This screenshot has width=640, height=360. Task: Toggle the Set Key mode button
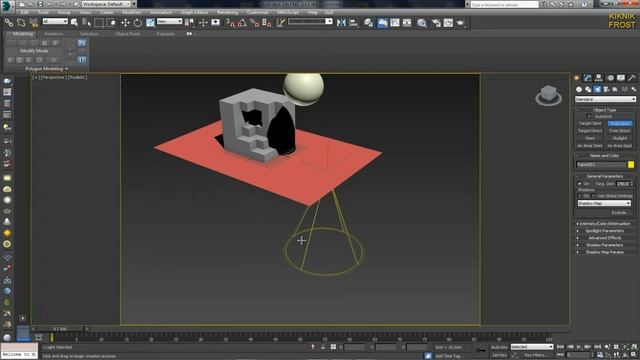pos(499,356)
